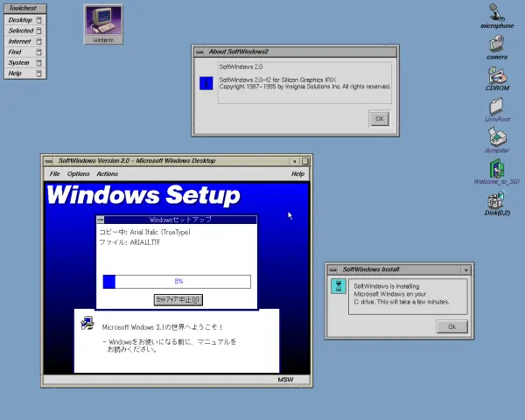Screen dimensions: 525x420
Task: Click the 8% setup progress bar
Action: pos(177,282)
